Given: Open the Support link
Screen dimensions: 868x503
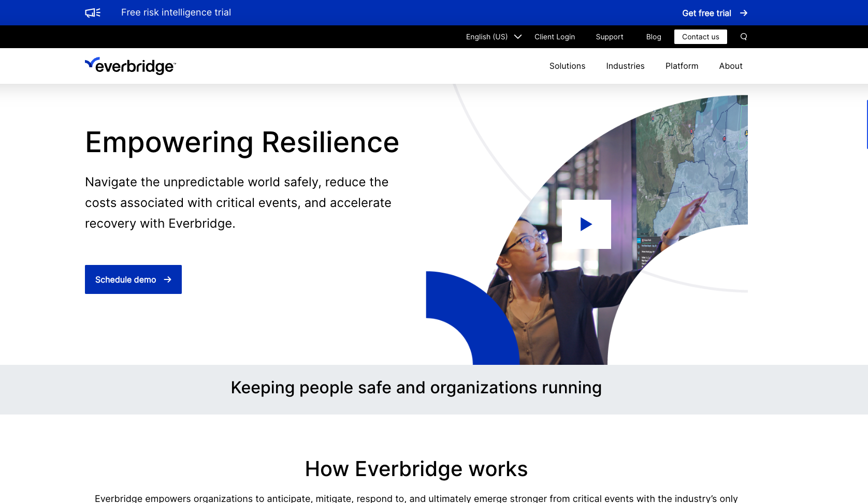Looking at the screenshot, I should pos(610,37).
